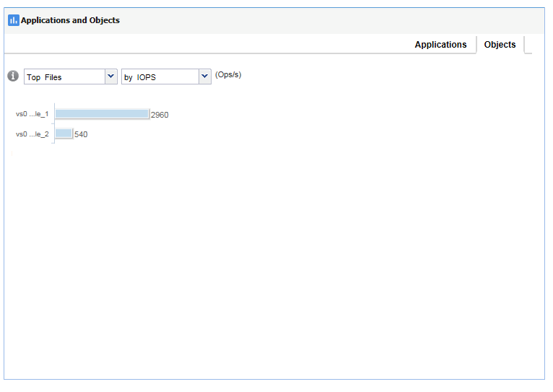This screenshot has width=553, height=392.
Task: Click the vs0 ...le_1 file label
Action: pyautogui.click(x=32, y=114)
